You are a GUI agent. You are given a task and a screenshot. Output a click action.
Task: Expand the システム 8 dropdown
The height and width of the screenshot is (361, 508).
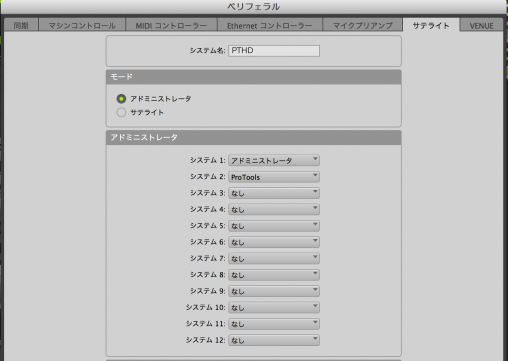[274, 275]
